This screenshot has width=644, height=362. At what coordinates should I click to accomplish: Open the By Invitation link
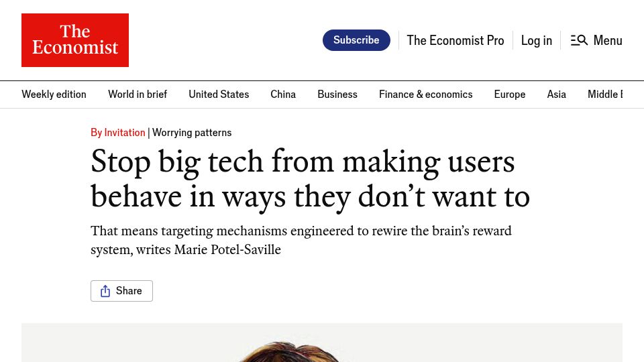pos(118,133)
